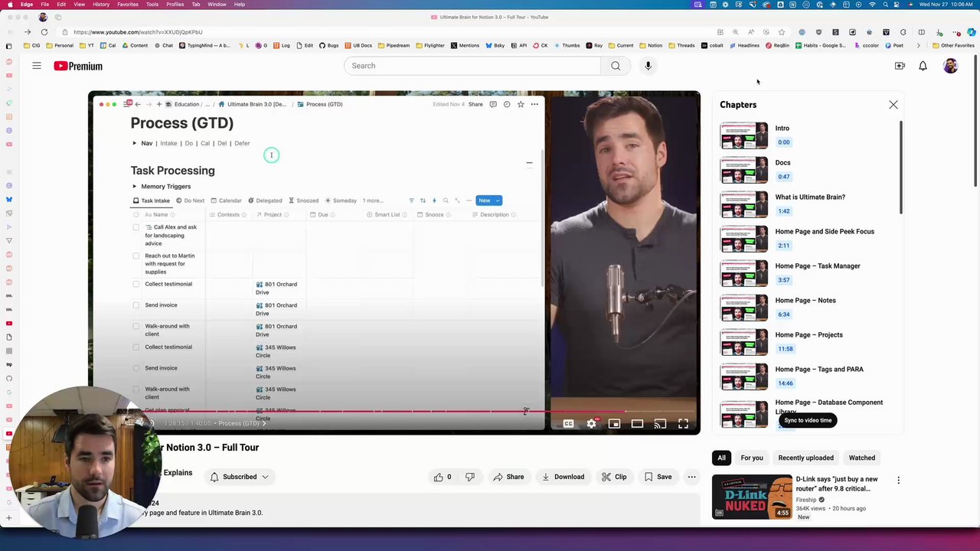Image resolution: width=980 pixels, height=551 pixels.
Task: Open the YouTube account avatar menu
Action: [x=950, y=66]
